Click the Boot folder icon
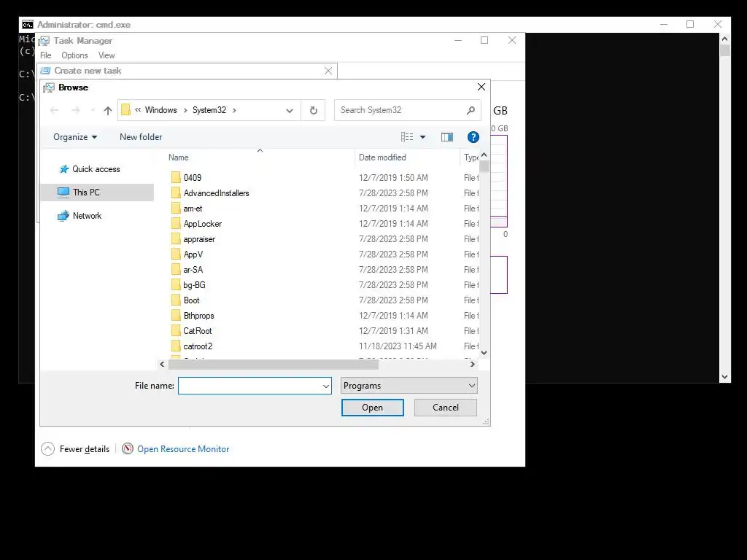 [176, 300]
